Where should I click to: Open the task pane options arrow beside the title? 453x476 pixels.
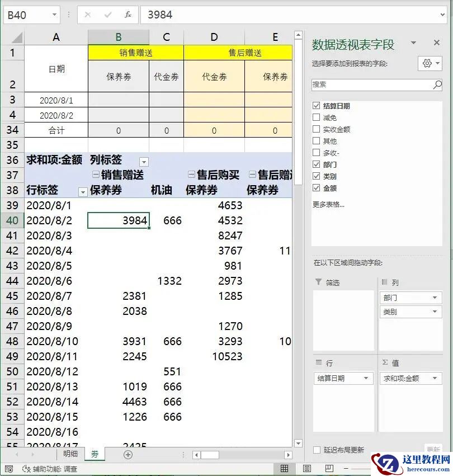click(x=413, y=43)
